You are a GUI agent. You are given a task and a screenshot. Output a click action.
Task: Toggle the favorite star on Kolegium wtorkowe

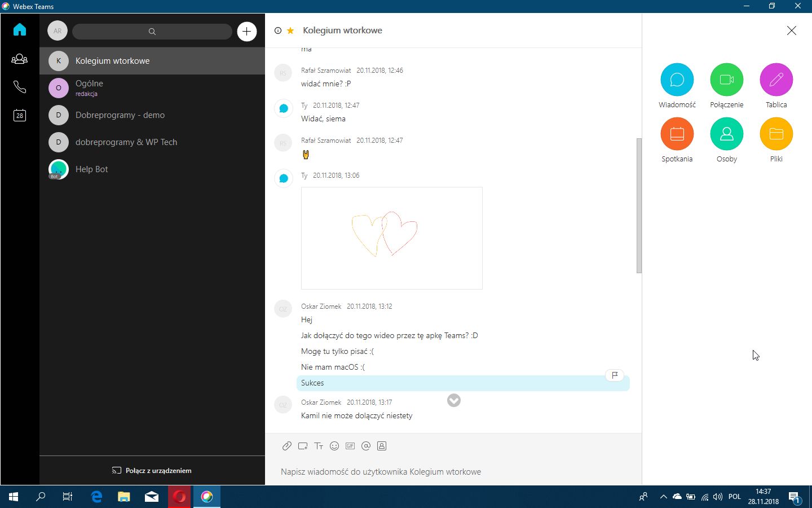point(290,30)
